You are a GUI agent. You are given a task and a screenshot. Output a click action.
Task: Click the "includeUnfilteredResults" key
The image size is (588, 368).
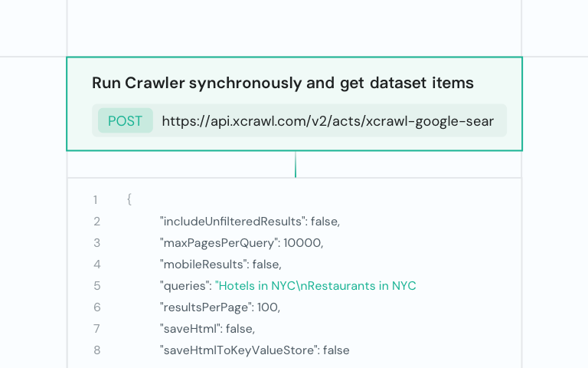(231, 222)
